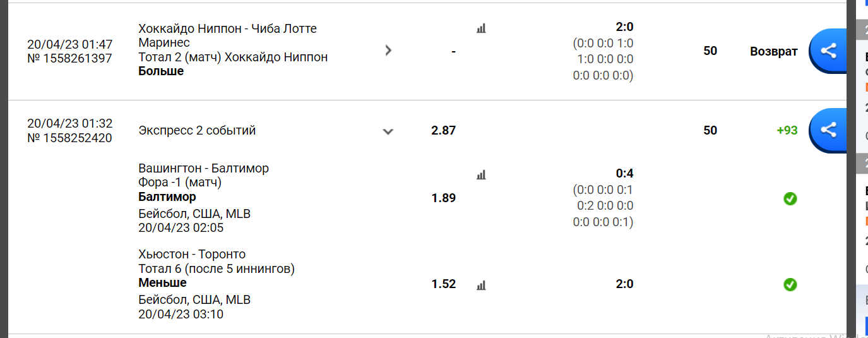Click the express odds 2.87

[443, 130]
